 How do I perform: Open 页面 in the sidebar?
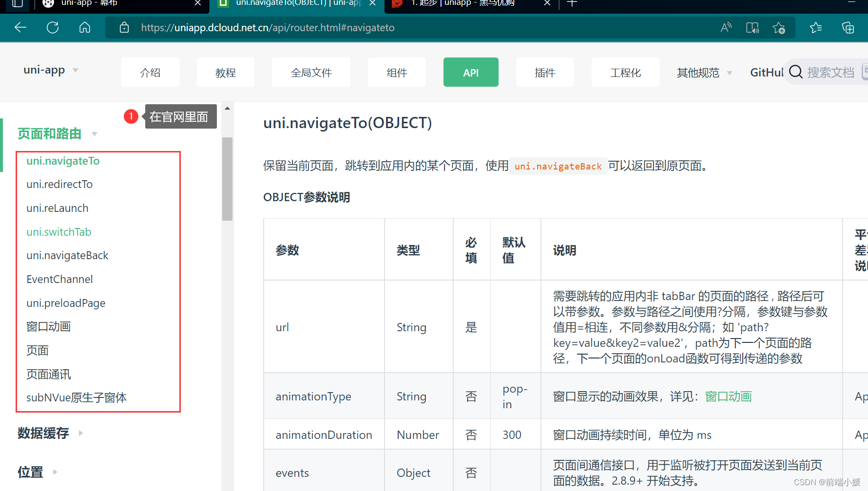click(x=38, y=350)
